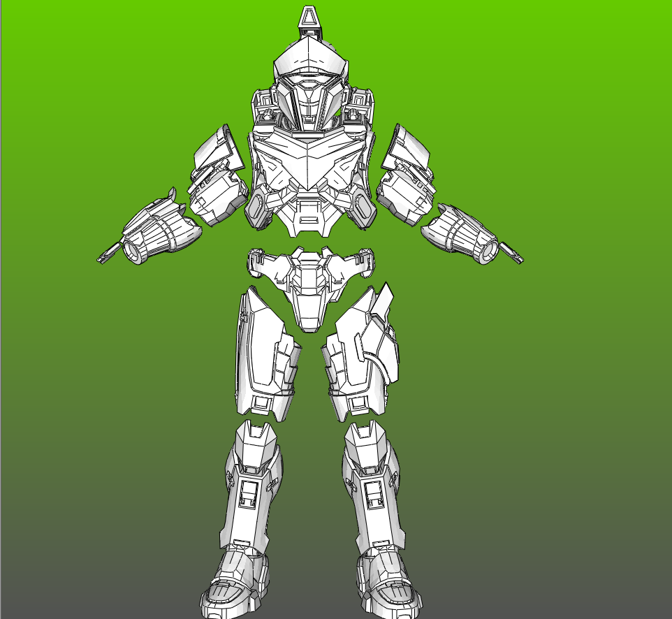Click the shin armor on the screen's left side

click(251, 486)
